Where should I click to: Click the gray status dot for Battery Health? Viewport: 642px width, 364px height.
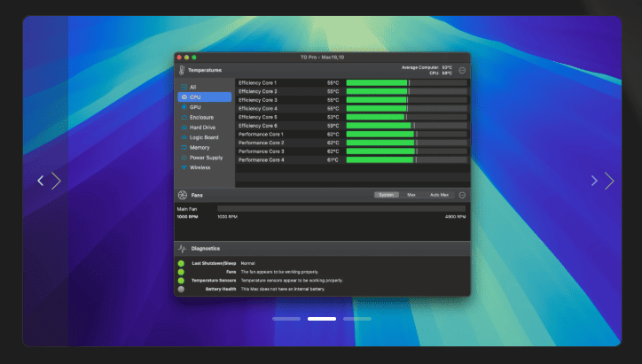181,289
